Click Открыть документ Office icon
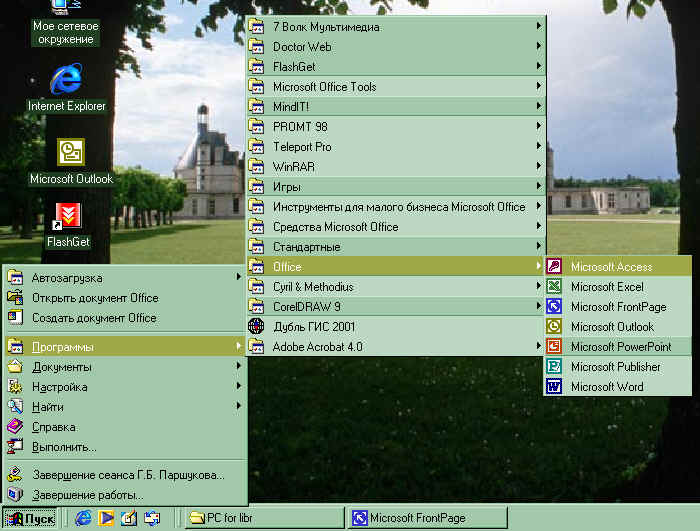700x531 pixels. 15,297
